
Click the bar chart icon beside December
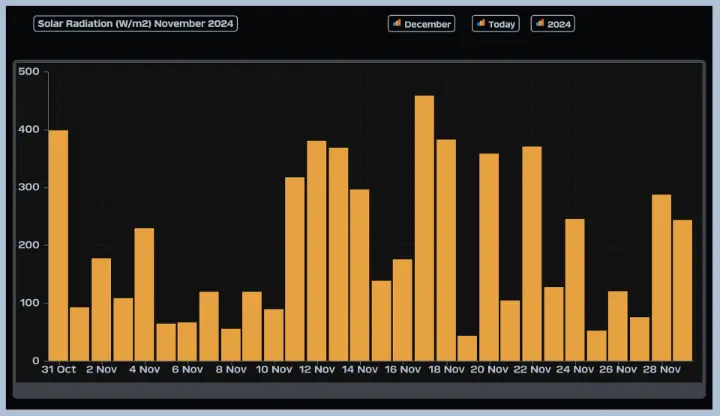[397, 23]
